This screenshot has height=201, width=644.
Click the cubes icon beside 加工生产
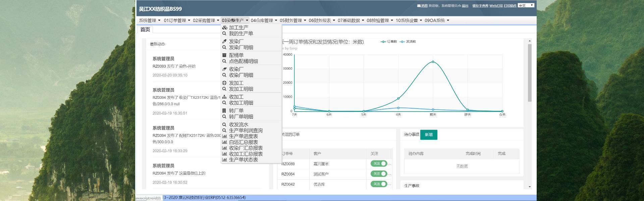[224, 28]
